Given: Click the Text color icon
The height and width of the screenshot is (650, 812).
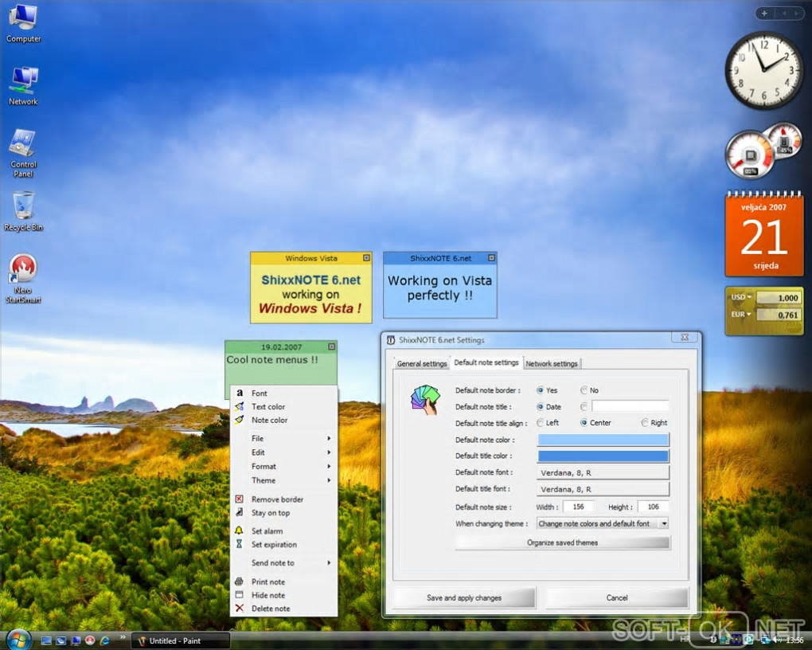Looking at the screenshot, I should [240, 406].
